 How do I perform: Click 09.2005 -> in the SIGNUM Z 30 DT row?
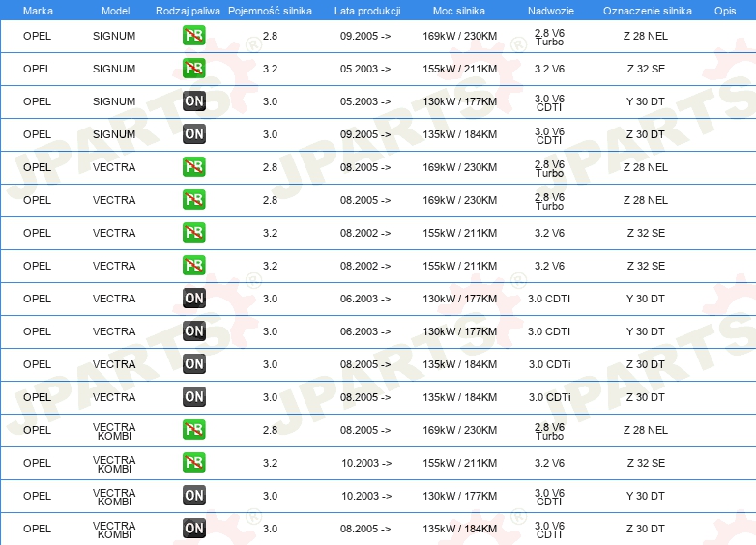point(365,134)
